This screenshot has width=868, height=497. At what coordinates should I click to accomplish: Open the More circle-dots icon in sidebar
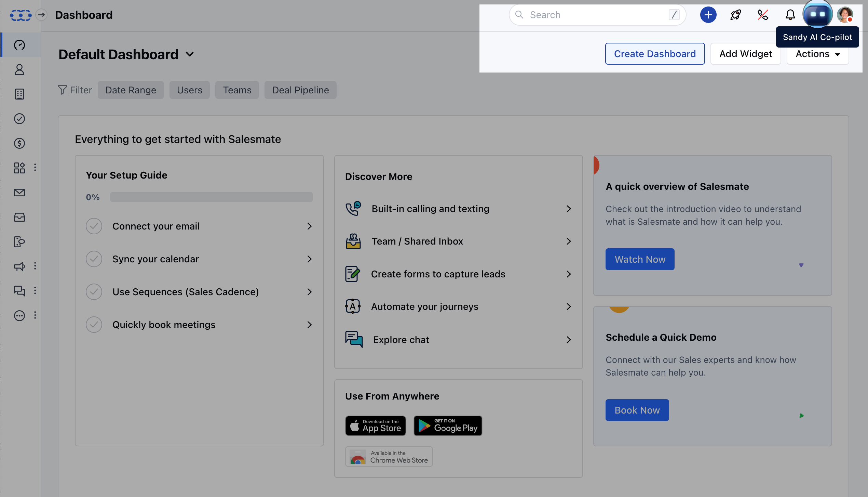coord(19,315)
